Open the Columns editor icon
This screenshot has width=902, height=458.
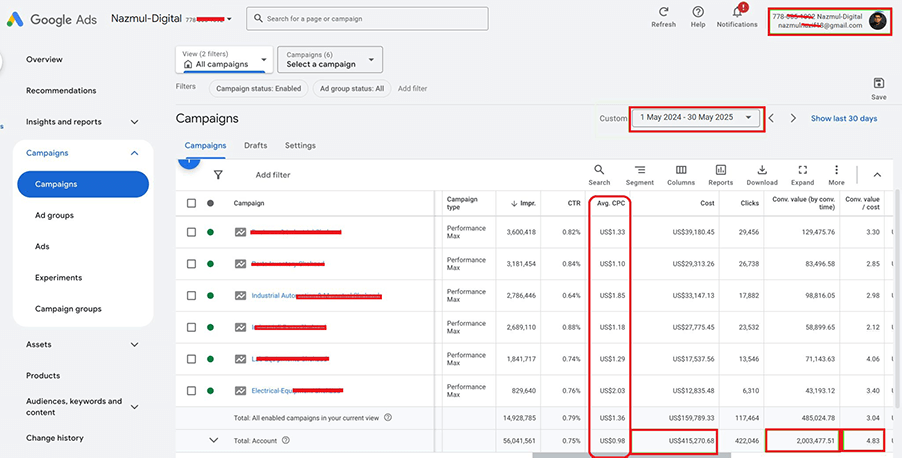680,170
